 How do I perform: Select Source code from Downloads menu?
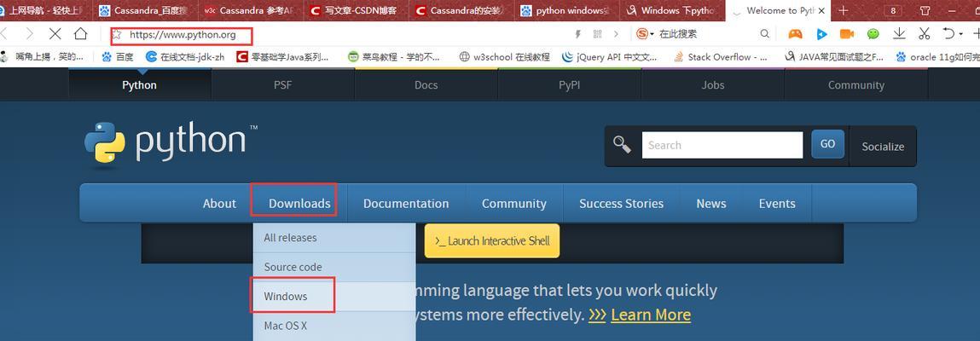[x=334, y=268]
